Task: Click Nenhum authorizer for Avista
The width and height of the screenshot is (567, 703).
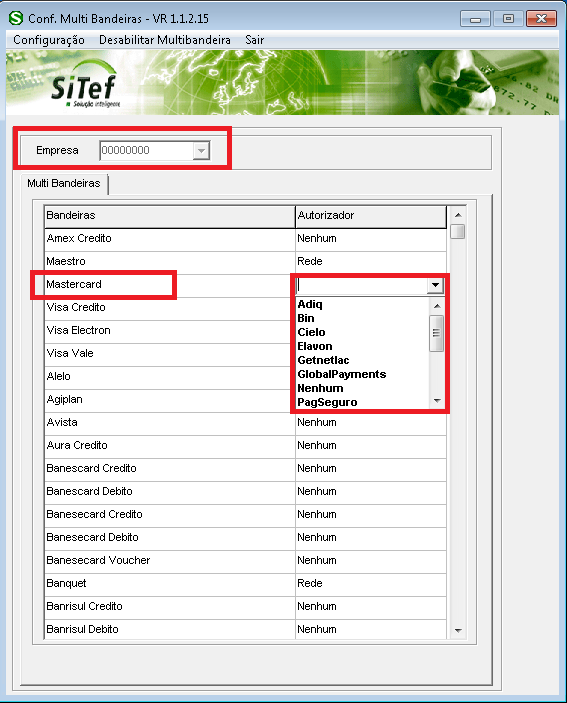Action: 371,423
